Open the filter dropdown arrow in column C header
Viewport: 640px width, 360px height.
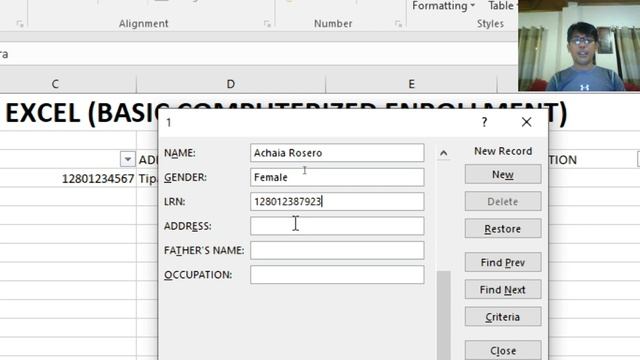127,159
